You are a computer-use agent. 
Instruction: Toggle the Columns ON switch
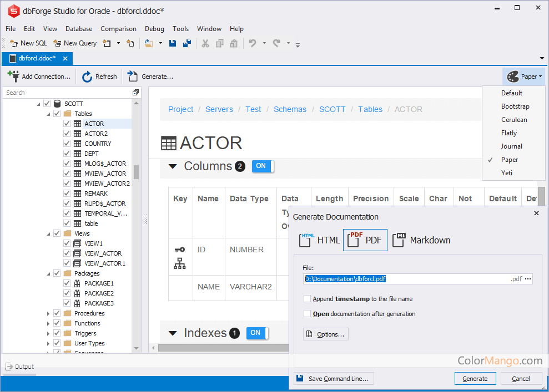point(262,166)
